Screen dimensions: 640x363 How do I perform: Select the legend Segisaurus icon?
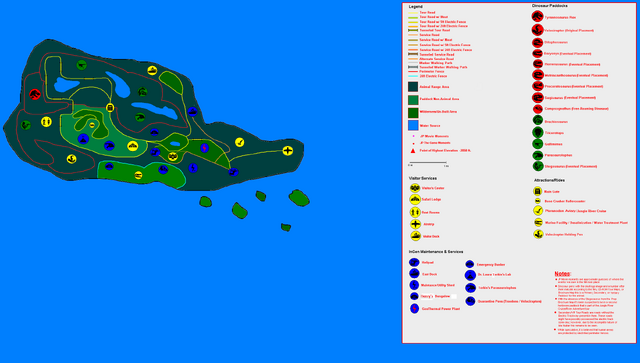pos(538,98)
